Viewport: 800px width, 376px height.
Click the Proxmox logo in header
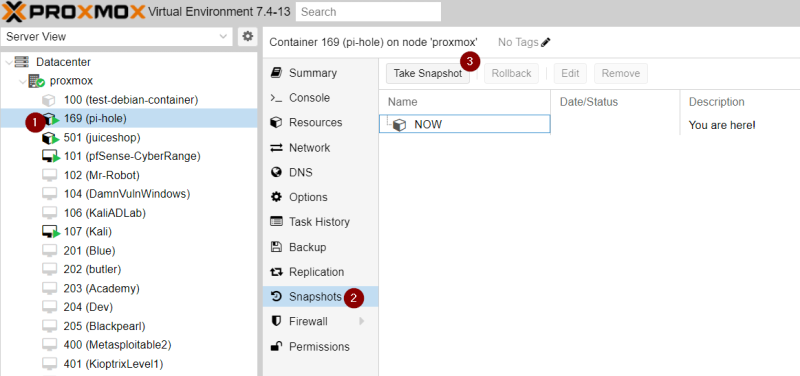(x=74, y=11)
